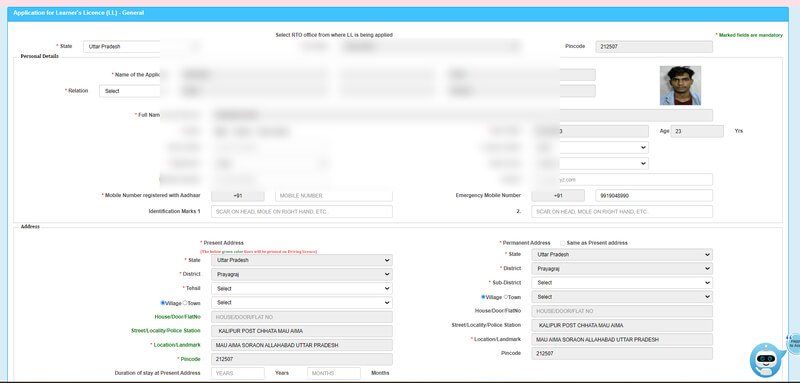Click the +91 code beside Emergency number
Image resolution: width=800 pixels, height=383 pixels.
[558, 196]
